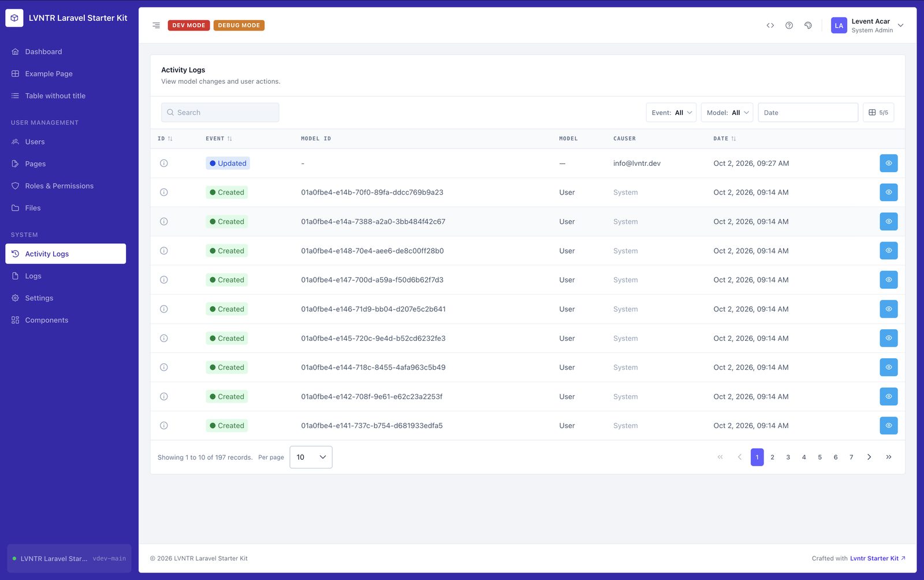The width and height of the screenshot is (924, 580).
Task: Go to page 2 of the logs
Action: [x=772, y=457]
